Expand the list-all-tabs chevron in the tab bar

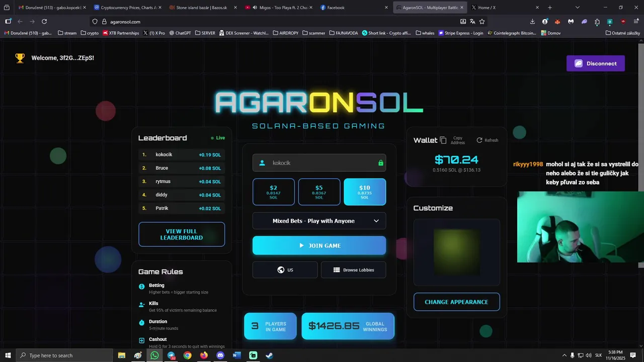click(x=578, y=8)
